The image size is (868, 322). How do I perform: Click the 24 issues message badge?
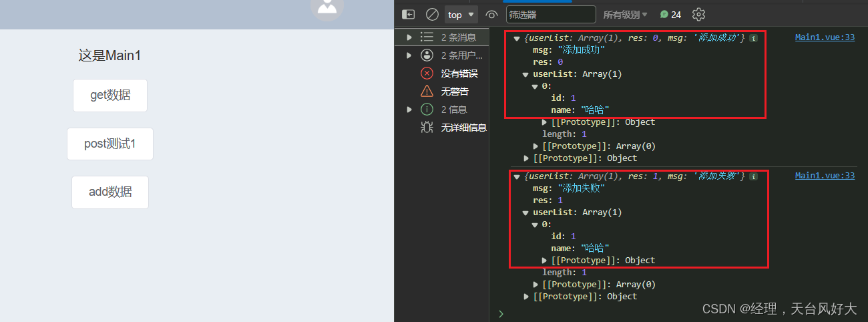(x=670, y=14)
